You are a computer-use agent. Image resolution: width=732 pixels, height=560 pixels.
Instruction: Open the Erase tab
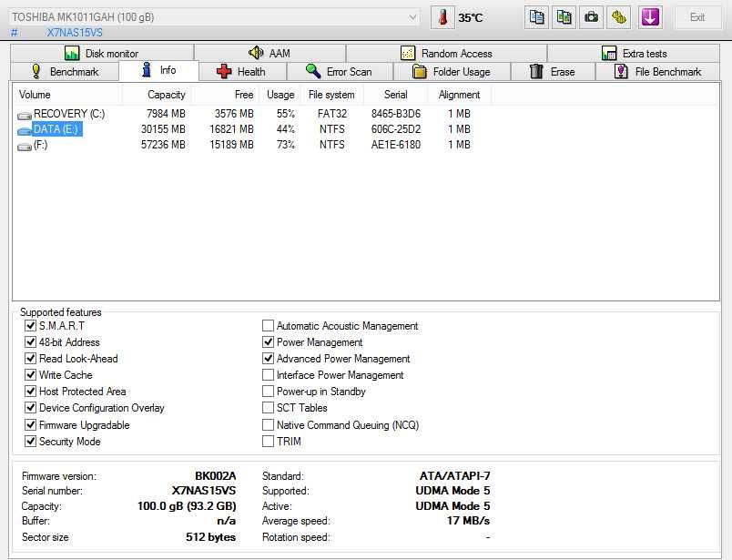[x=553, y=71]
